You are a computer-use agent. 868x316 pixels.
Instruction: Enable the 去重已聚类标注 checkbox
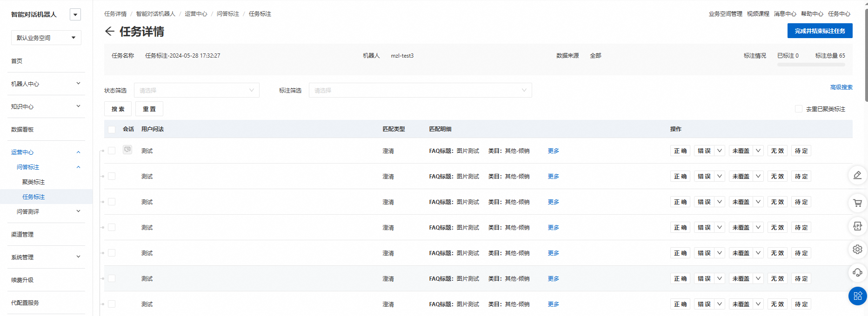pos(799,109)
